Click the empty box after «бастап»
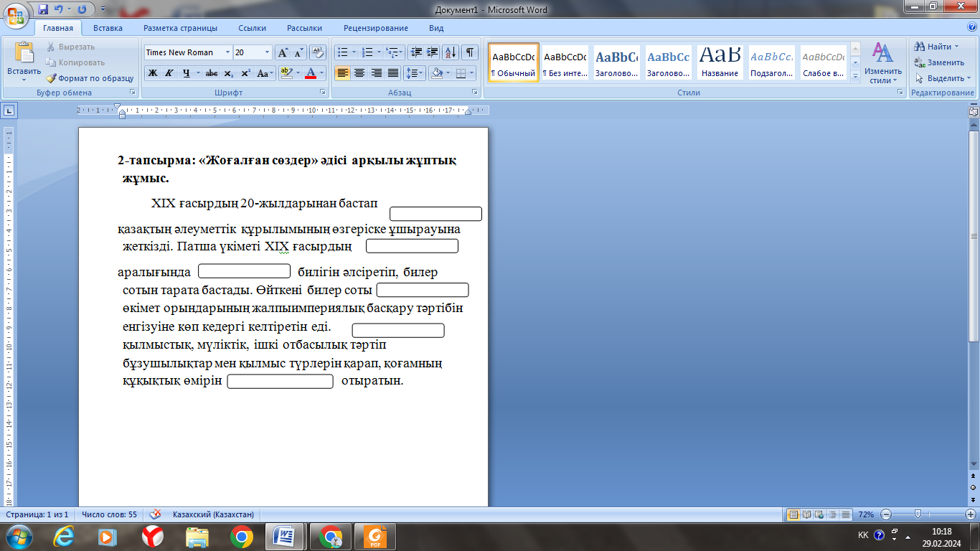This screenshot has width=980, height=551. point(435,214)
